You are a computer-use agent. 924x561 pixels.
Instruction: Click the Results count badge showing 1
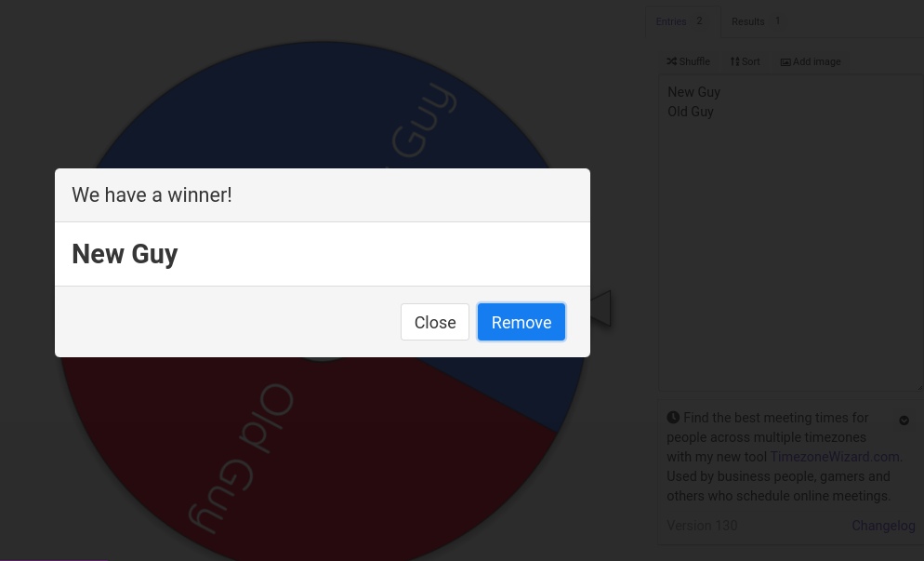[778, 21]
